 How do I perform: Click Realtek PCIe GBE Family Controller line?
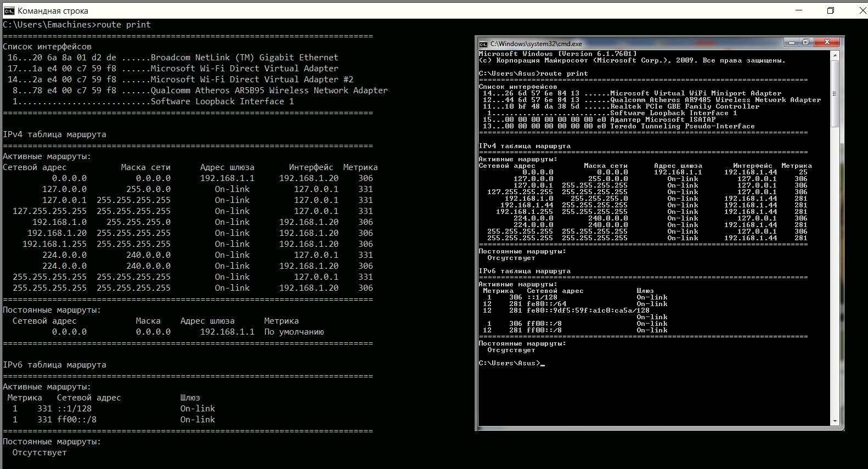point(621,106)
